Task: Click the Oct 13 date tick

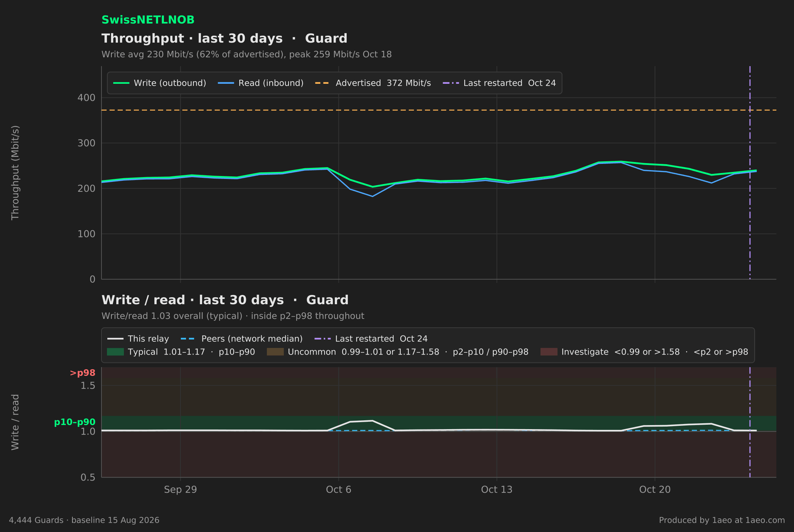Action: coord(497,490)
